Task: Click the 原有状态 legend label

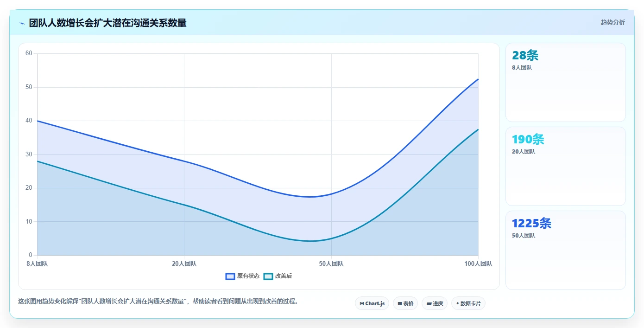Action: (x=248, y=276)
